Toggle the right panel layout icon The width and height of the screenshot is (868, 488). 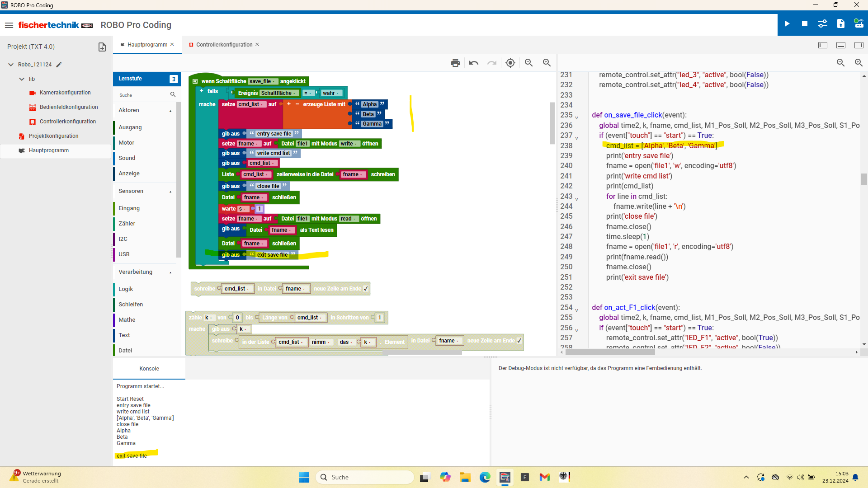click(x=859, y=45)
